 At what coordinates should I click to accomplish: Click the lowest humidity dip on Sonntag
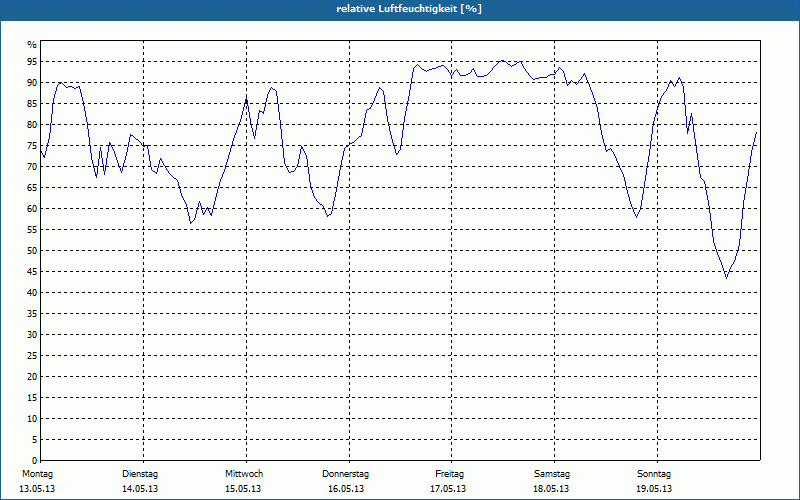pyautogui.click(x=726, y=278)
